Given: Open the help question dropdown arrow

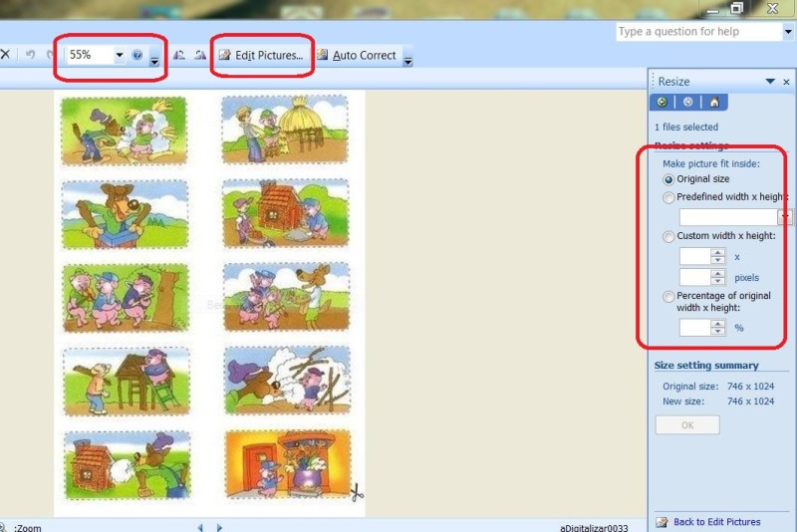Looking at the screenshot, I should tap(788, 32).
